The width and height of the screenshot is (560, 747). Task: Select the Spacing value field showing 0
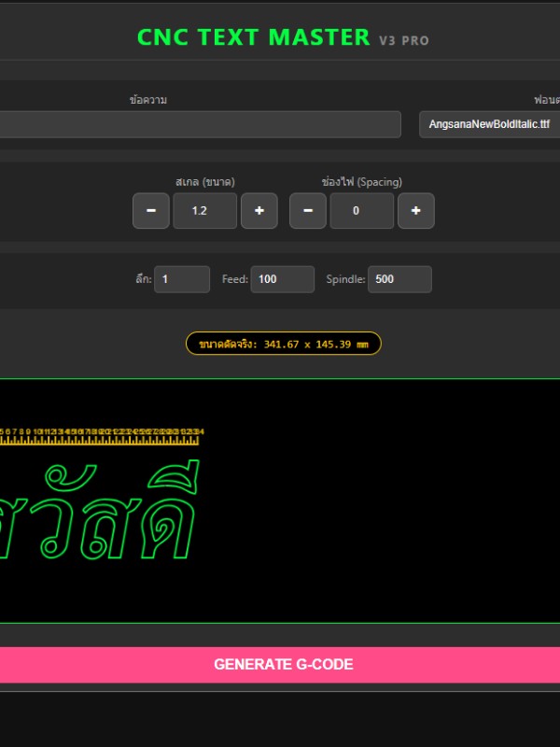pos(361,211)
